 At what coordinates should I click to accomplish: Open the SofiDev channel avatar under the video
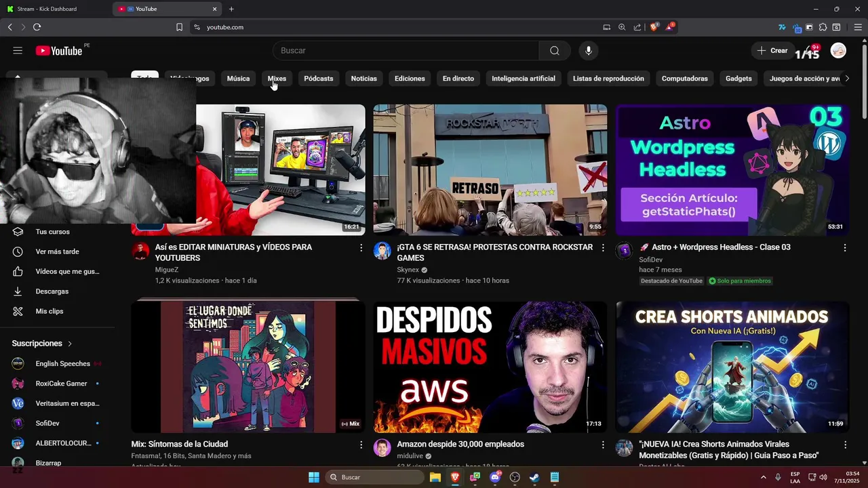pos(625,251)
